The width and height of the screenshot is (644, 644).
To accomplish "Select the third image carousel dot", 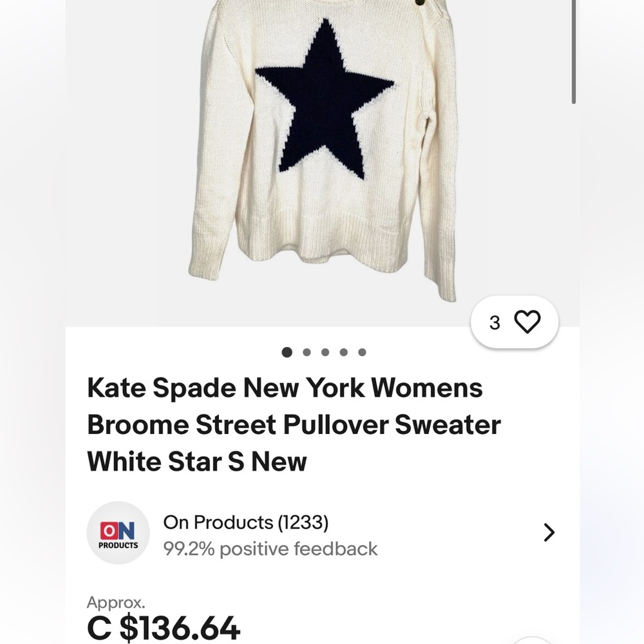I will (x=324, y=352).
